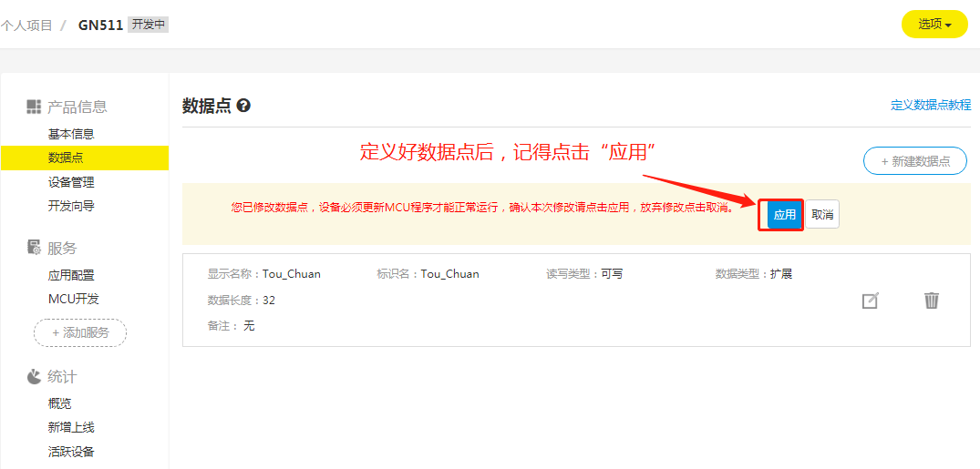Go to 个人项目 breadcrumb
Screen dimensions: 980x469
[x=26, y=25]
